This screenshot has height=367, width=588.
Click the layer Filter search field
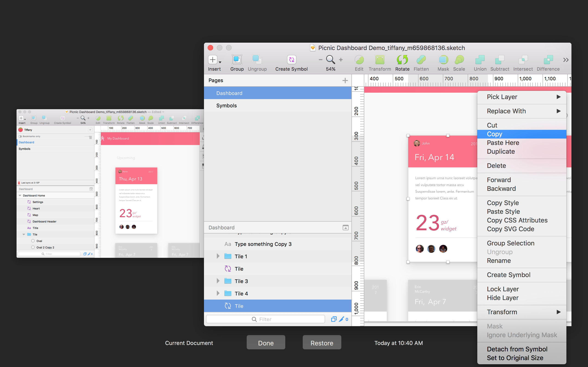tap(265, 319)
